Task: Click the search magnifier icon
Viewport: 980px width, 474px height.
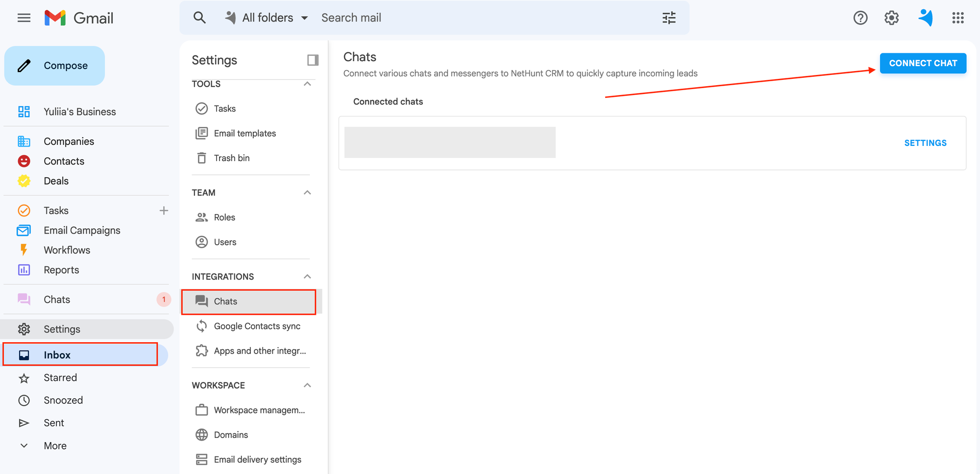Action: pos(199,18)
